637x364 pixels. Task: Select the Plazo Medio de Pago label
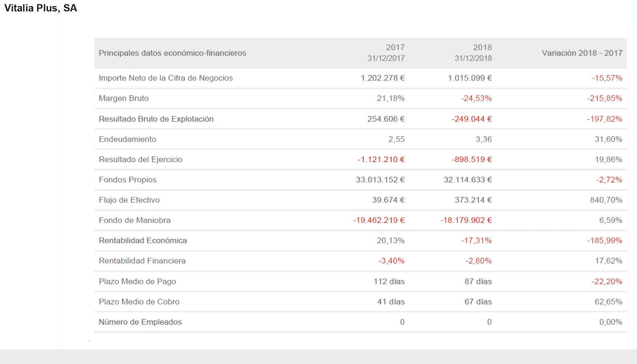click(137, 281)
